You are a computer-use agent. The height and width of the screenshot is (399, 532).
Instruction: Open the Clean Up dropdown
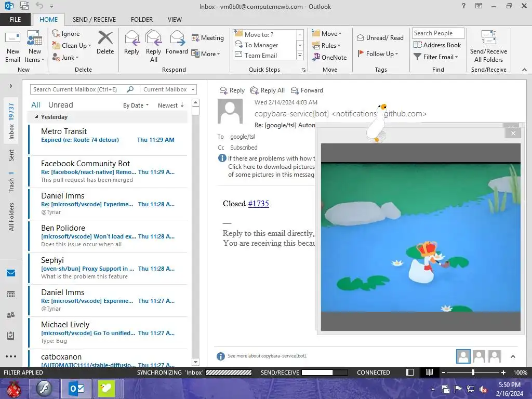72,46
